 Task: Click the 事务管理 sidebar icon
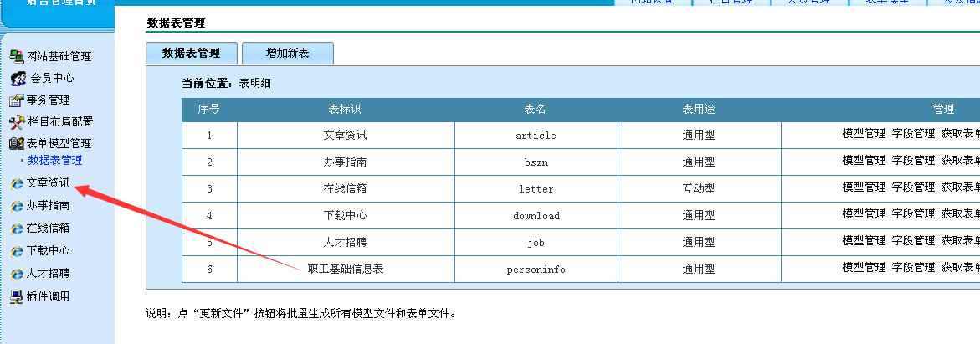click(17, 100)
